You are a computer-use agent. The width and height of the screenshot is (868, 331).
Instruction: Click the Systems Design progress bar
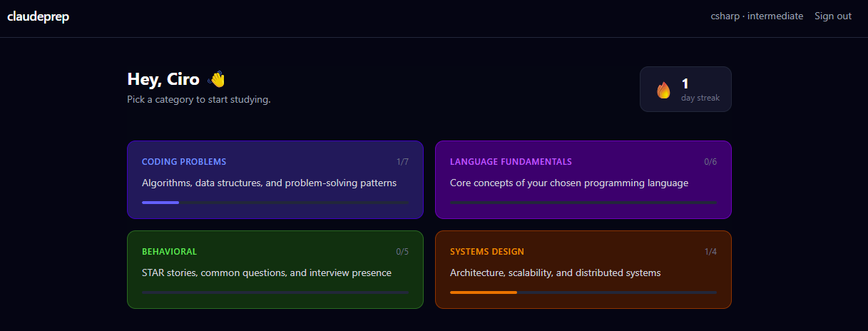[583, 292]
